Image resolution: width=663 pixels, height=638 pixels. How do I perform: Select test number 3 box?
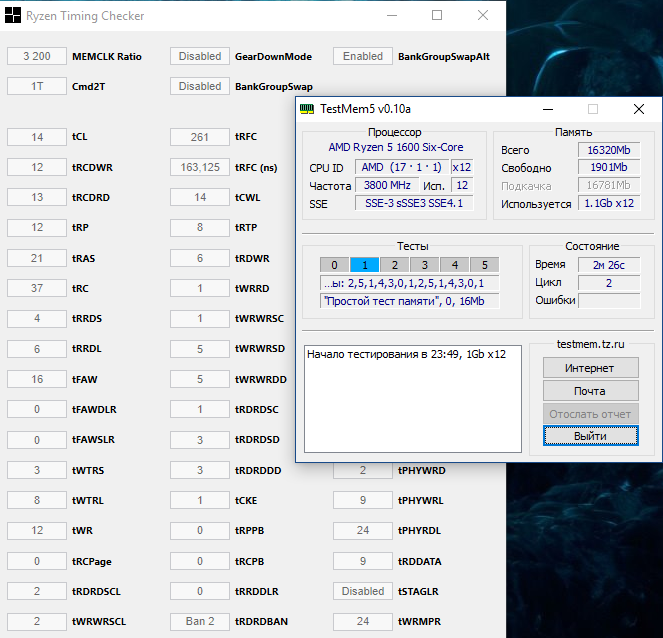pyautogui.click(x=425, y=265)
